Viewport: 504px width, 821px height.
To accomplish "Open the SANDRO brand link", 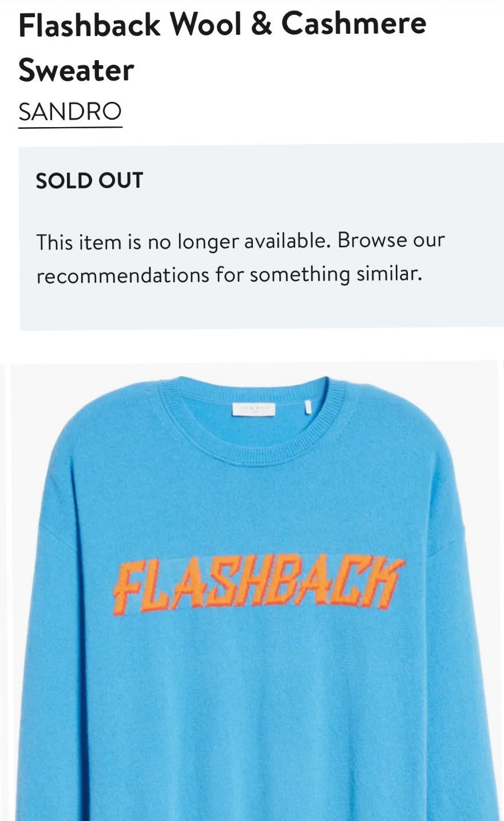I will 70,112.
